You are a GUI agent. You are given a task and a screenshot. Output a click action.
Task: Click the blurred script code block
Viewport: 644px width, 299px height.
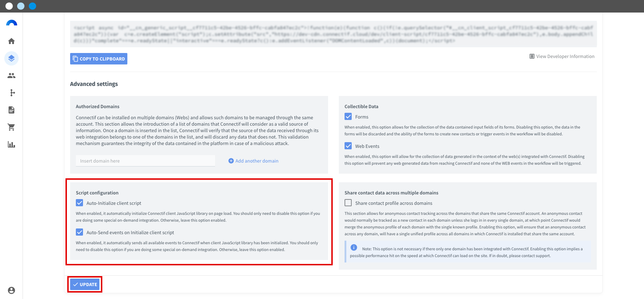click(x=333, y=34)
